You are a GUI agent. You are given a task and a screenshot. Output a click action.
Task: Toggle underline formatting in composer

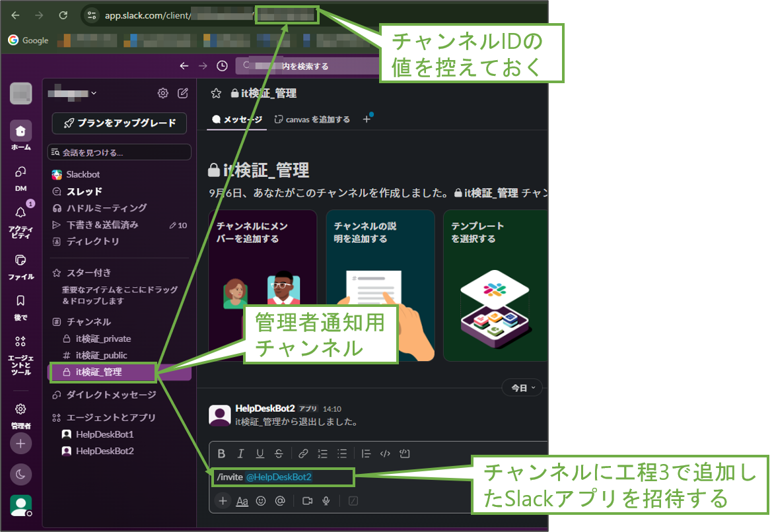pos(260,453)
